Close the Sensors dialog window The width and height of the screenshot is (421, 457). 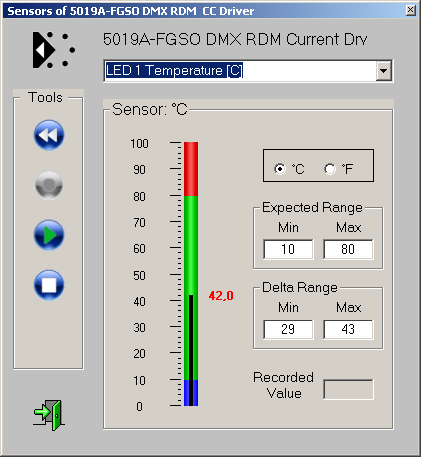point(411,10)
